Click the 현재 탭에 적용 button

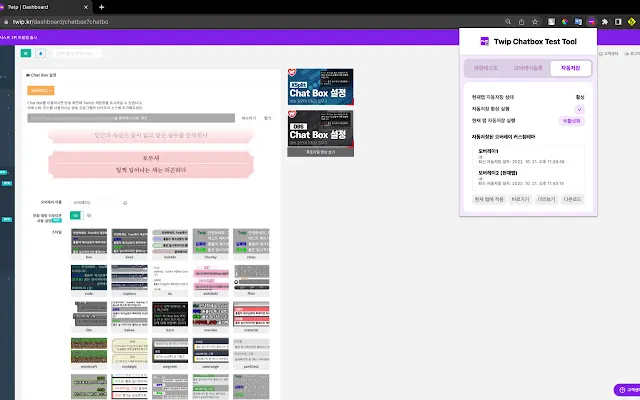click(x=489, y=199)
